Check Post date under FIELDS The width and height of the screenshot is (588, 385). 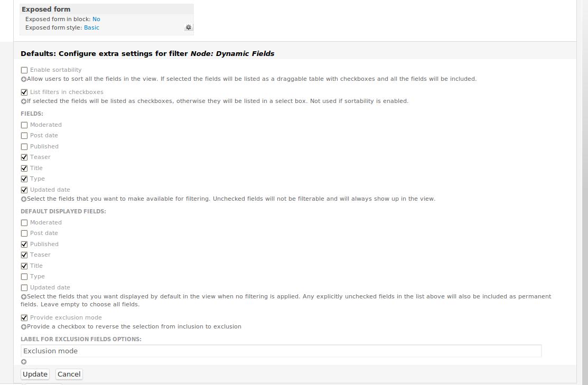tap(24, 136)
